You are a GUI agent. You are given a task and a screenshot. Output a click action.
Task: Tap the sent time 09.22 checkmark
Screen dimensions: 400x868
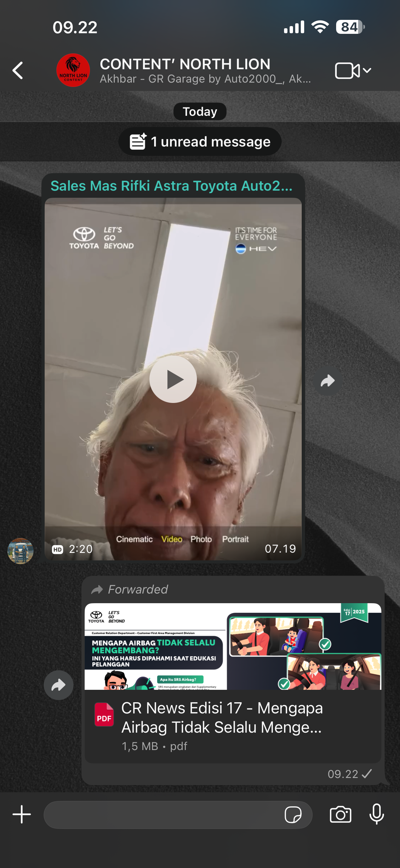click(x=349, y=774)
